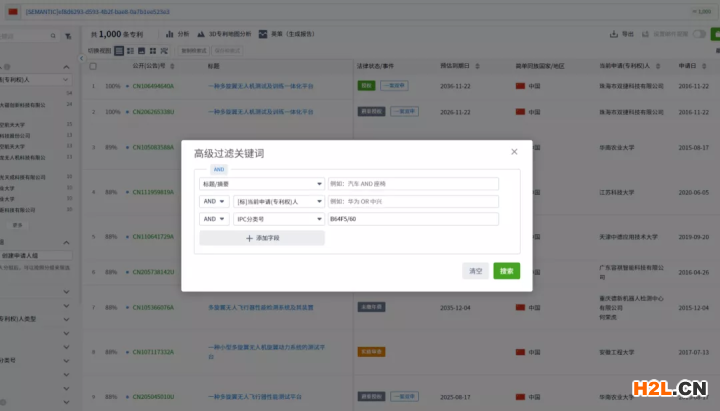Open patent CN110641729A
The width and height of the screenshot is (720, 411).
[x=153, y=236]
